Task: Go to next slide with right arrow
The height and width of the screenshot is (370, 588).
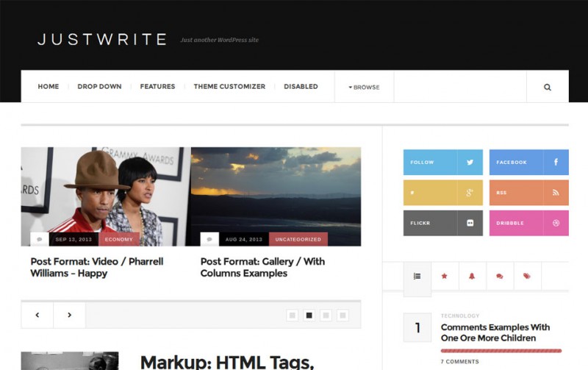Action: tap(69, 315)
